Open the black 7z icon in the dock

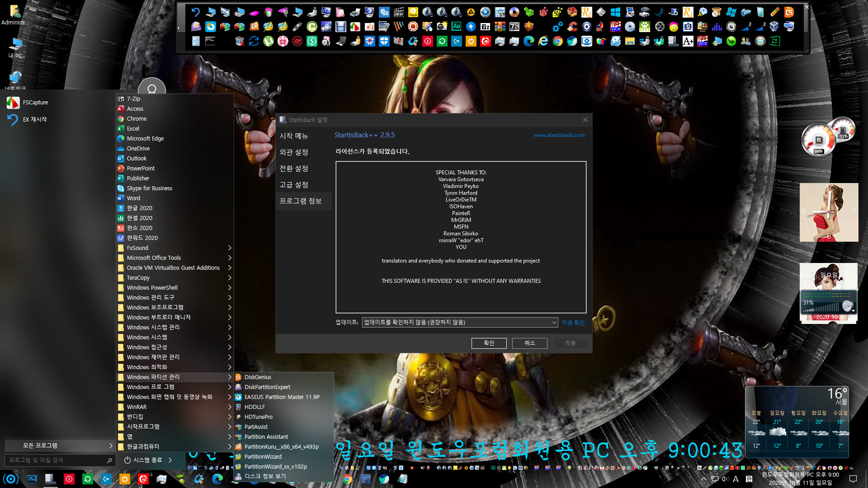[485, 27]
